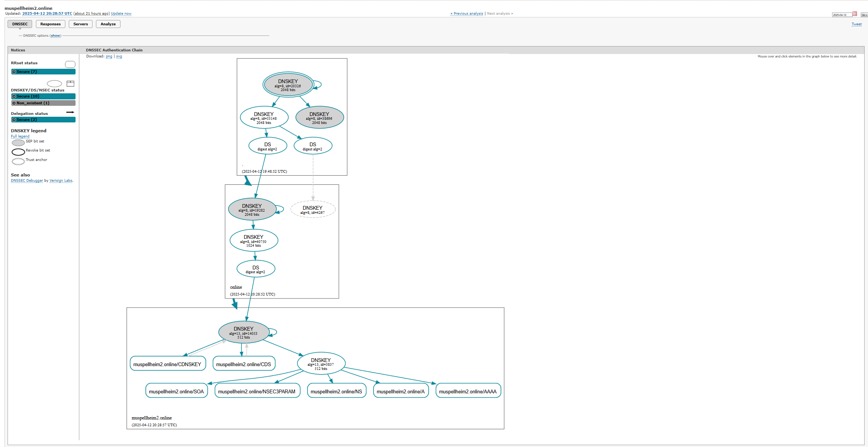Screen dimensions: 868x447
Task: Click the dashed DNSKEY id=4267 node
Action: coord(313,209)
